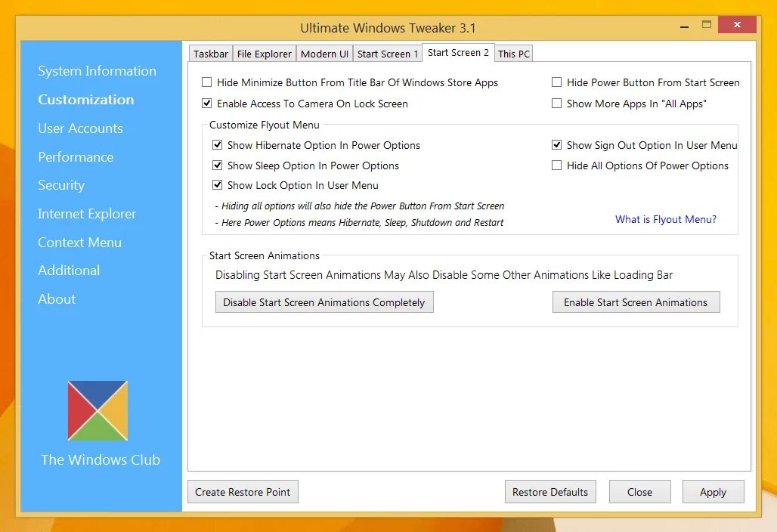Screen dimensions: 777x532
Task: Select Customization in the sidebar
Action: [x=85, y=100]
